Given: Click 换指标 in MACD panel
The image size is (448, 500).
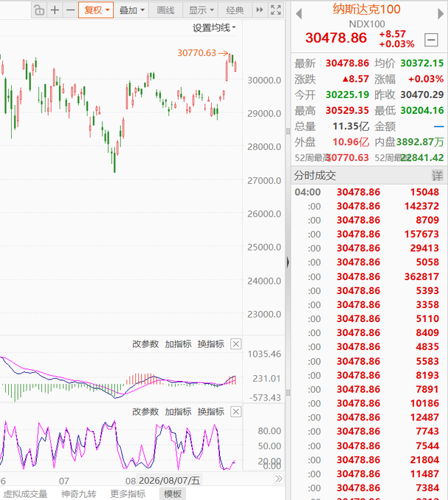Looking at the screenshot, I should [211, 344].
